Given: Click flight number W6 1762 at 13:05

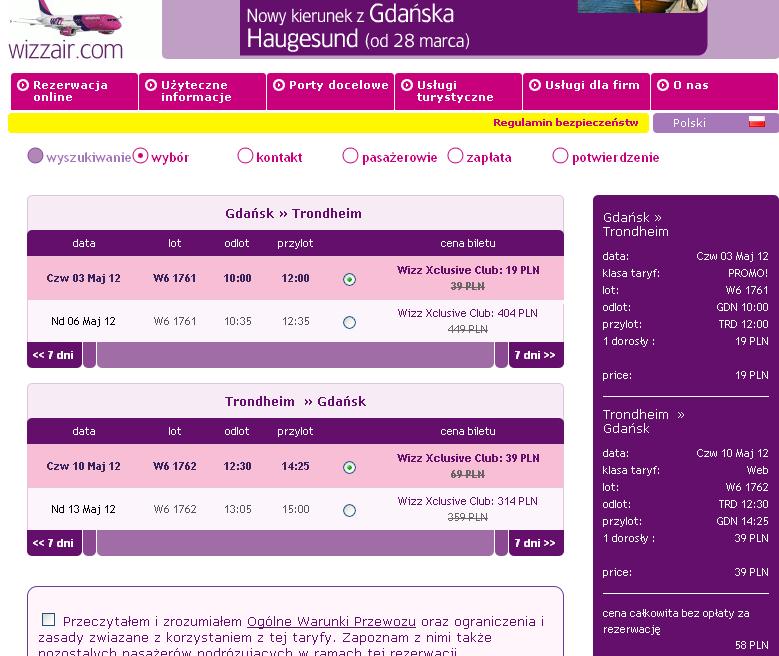Looking at the screenshot, I should 174,509.
